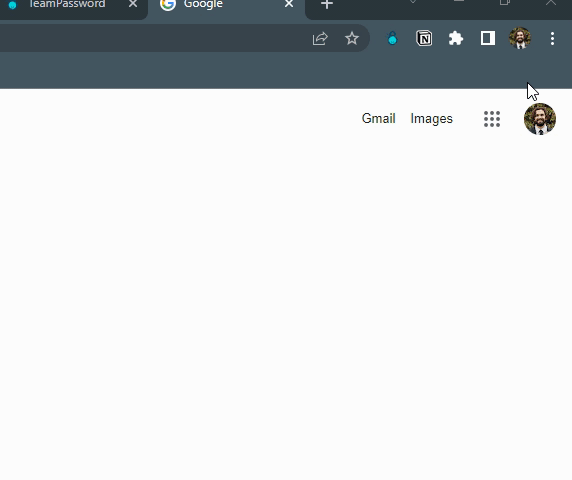The image size is (572, 480).
Task: Open the Chrome three-dot menu
Action: 552,38
